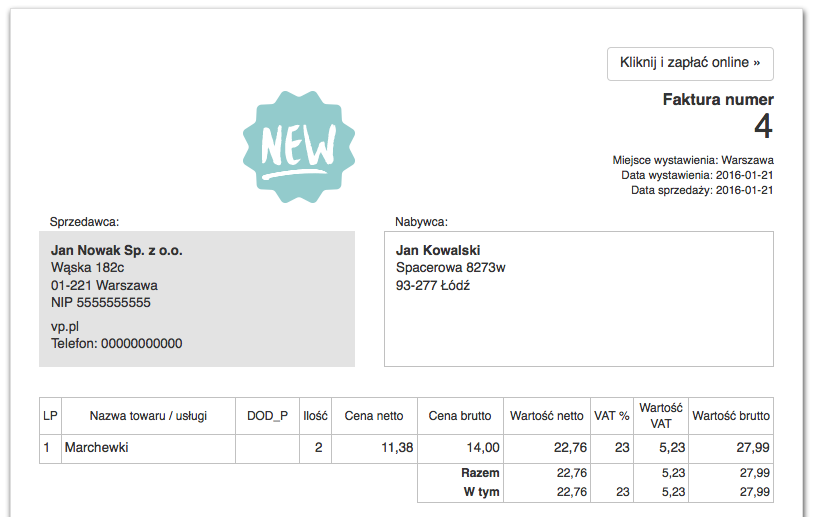Open the vp.pl website text
The image size is (815, 517).
65,326
